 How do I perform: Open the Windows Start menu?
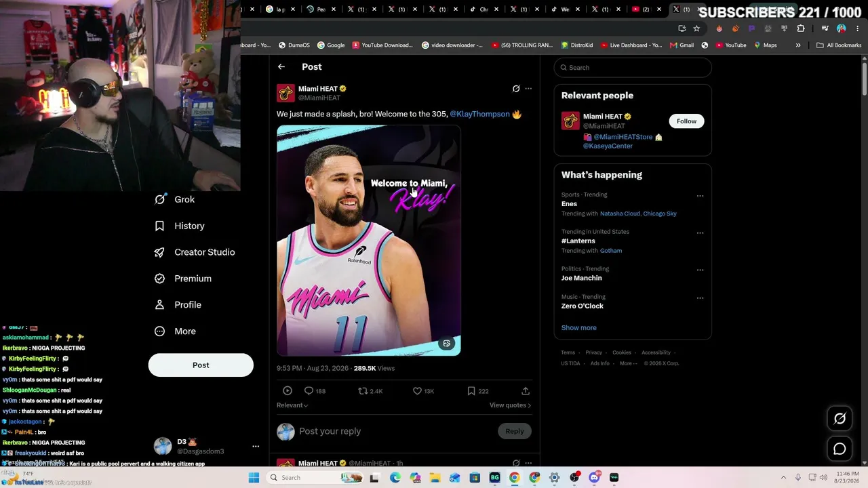[254, 478]
